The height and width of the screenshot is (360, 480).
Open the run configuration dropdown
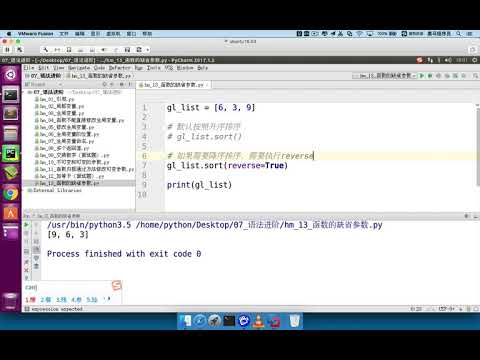coord(385,76)
